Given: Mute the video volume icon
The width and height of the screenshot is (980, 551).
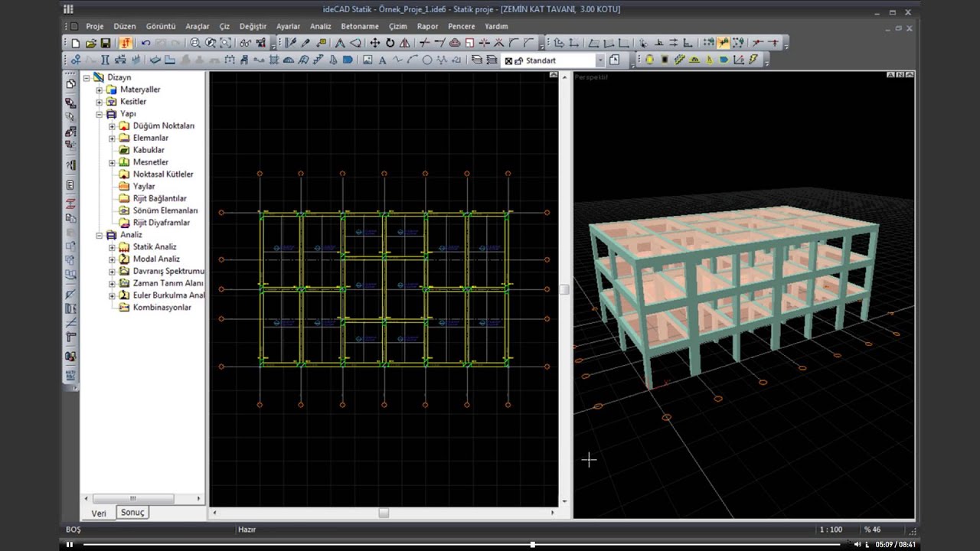Looking at the screenshot, I should coord(857,544).
